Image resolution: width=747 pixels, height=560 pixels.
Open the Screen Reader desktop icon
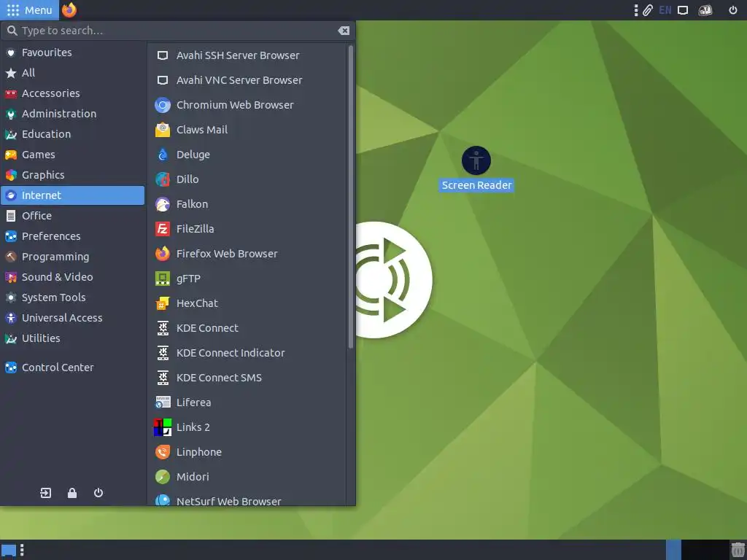(476, 169)
